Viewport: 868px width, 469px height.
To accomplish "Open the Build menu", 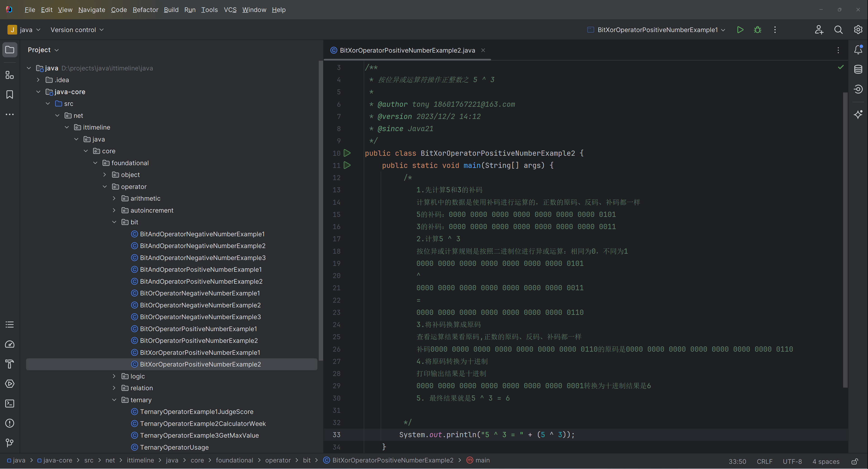I will click(171, 10).
